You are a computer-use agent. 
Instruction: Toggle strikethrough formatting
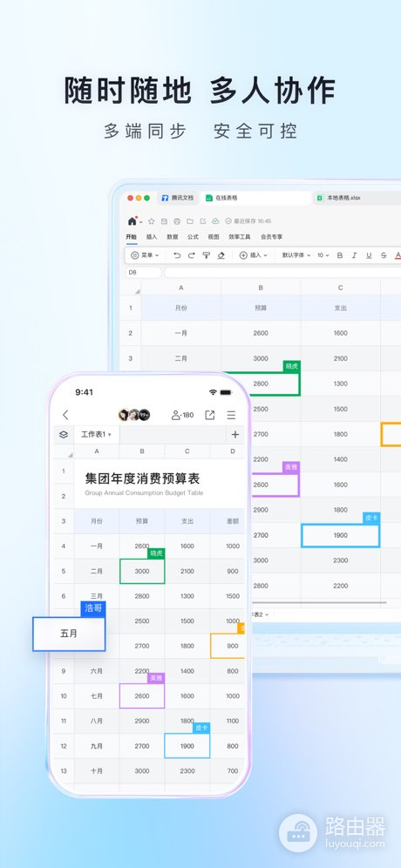click(384, 255)
